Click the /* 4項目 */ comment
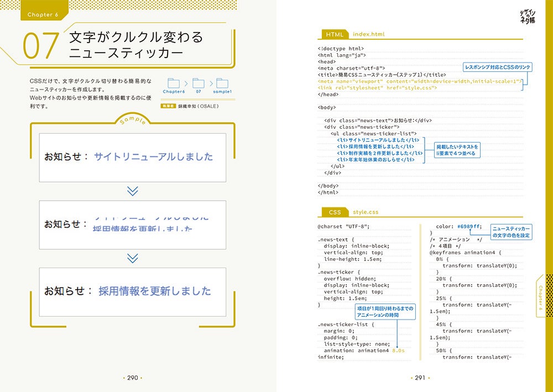 pos(445,246)
